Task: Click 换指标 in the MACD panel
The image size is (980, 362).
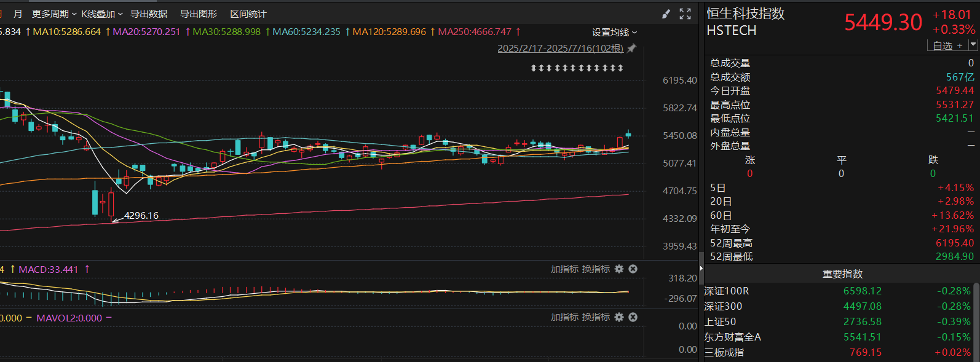Action: 596,269
